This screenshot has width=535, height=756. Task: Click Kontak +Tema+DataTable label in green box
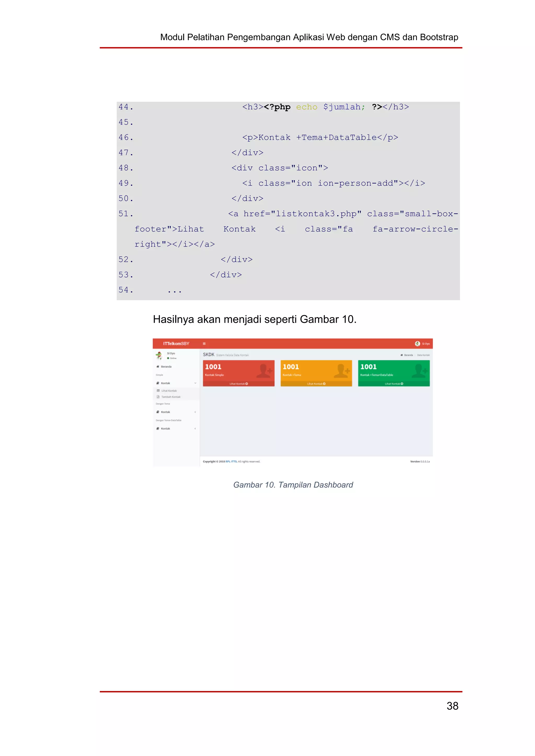[x=376, y=375]
